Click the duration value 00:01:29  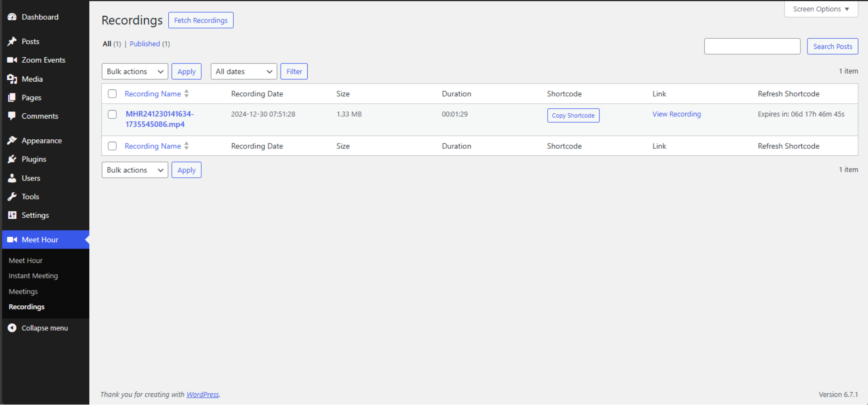click(x=455, y=114)
